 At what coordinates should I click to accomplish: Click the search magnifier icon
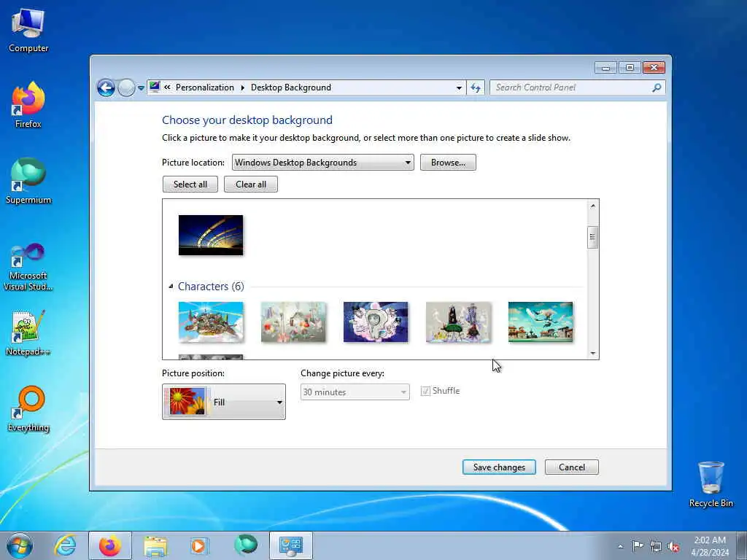[657, 87]
